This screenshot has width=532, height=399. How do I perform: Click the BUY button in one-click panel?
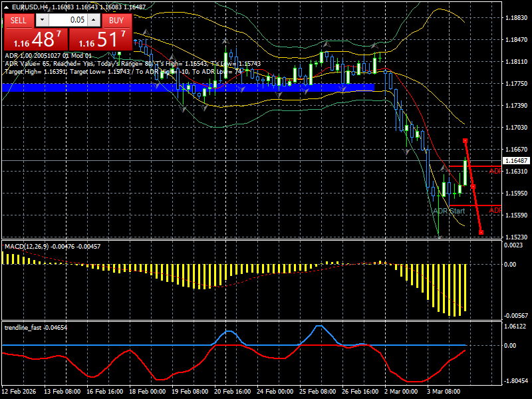[116, 21]
